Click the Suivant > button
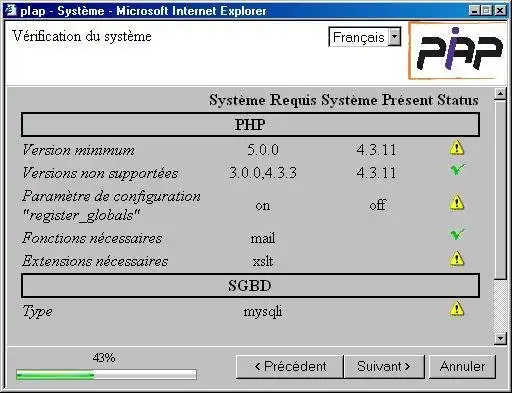 (384, 366)
